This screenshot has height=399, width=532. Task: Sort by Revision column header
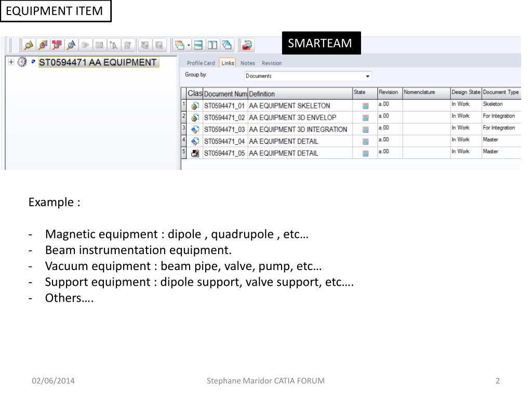pos(390,94)
